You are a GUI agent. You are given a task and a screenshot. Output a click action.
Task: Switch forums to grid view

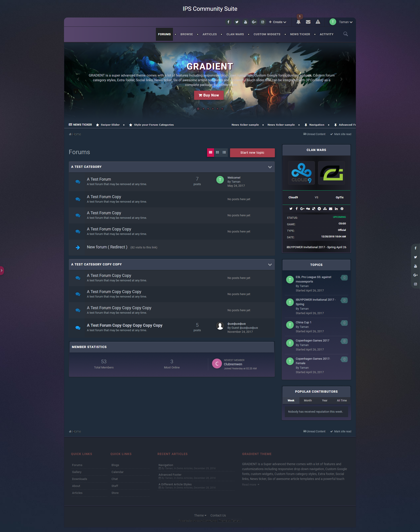217,153
